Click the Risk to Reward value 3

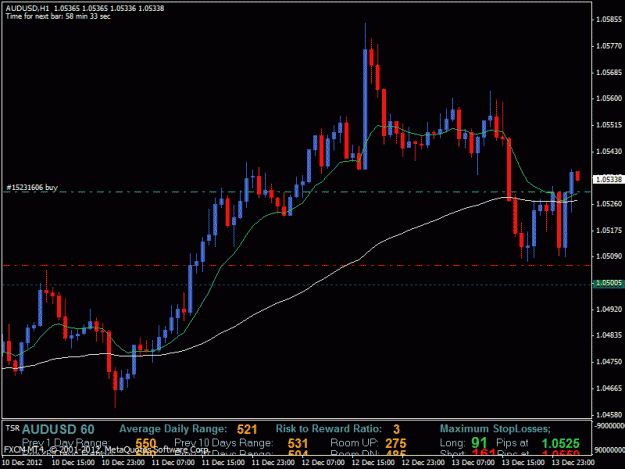[396, 430]
